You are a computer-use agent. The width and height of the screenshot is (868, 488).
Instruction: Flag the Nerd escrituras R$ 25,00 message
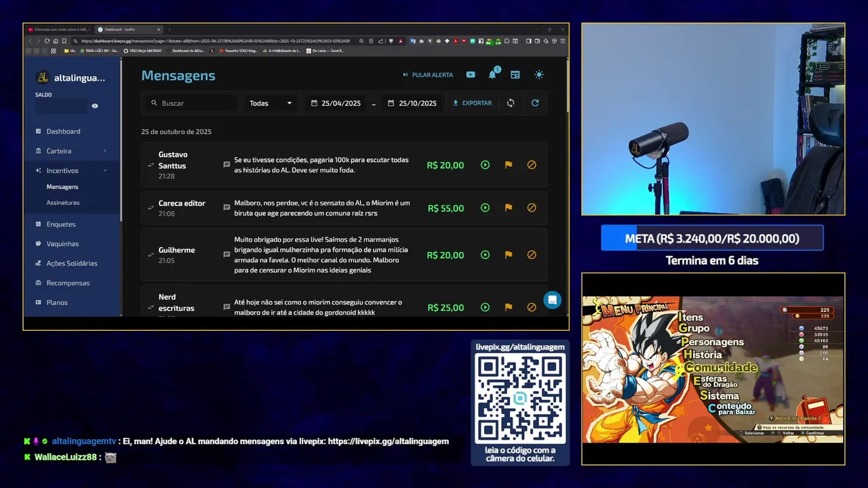pos(509,307)
